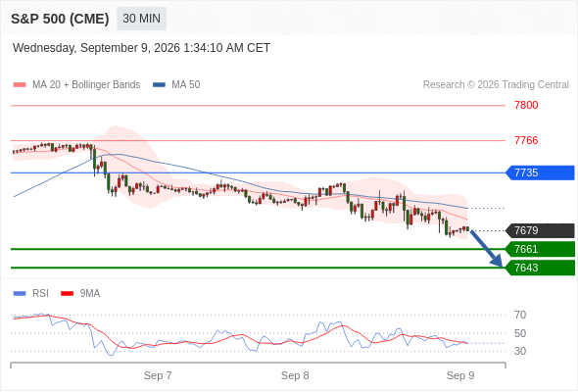Image resolution: width=578 pixels, height=392 pixels.
Task: Click the green 7643 support tag
Action: [540, 268]
